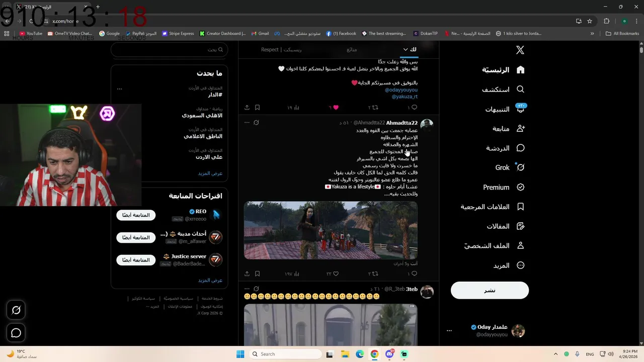Open العلامات المرجعية bookmarks page
644x362 pixels.
click(493, 207)
